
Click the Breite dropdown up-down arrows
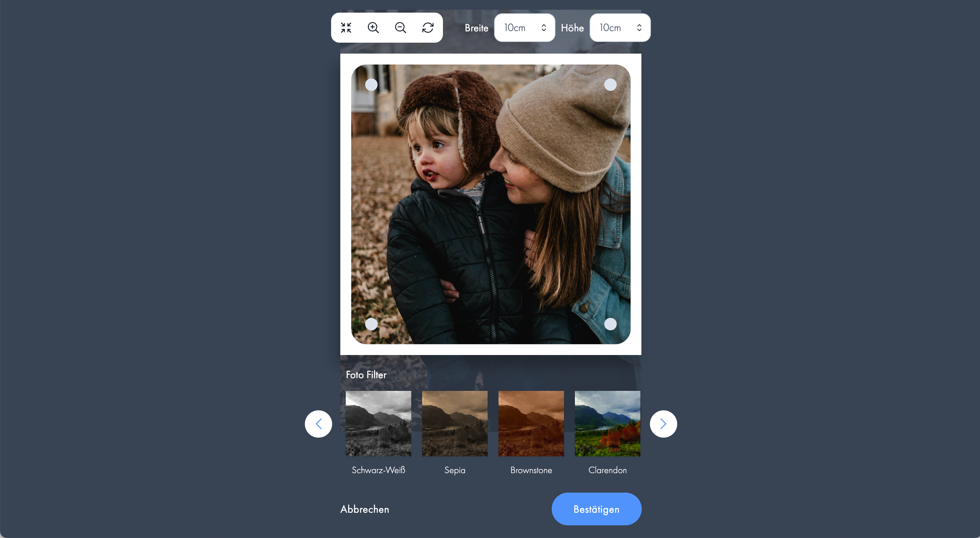click(x=544, y=28)
